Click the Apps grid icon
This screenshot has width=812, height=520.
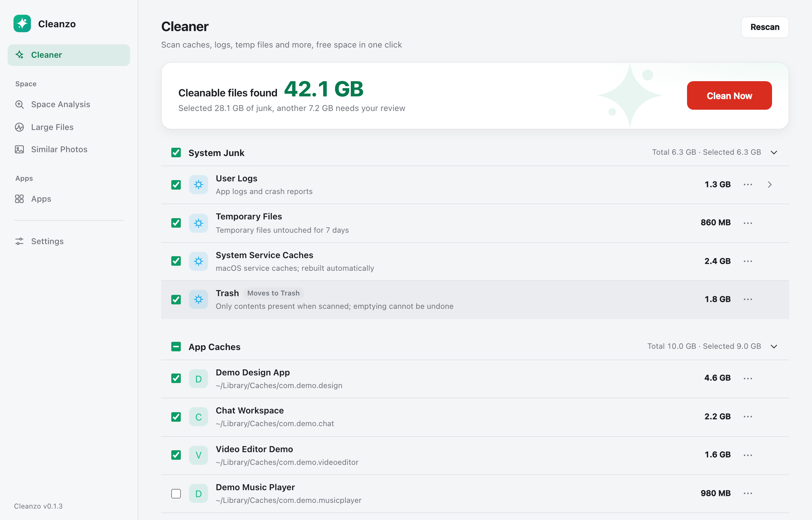[x=20, y=199]
